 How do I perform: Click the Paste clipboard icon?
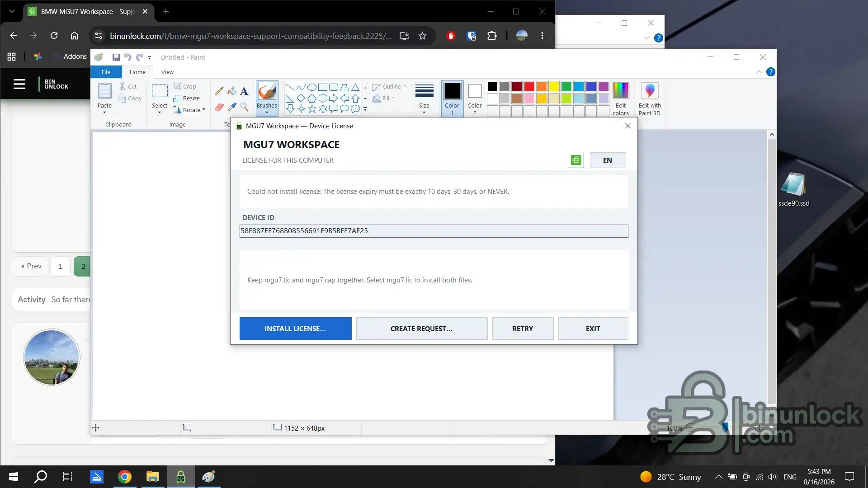104,91
